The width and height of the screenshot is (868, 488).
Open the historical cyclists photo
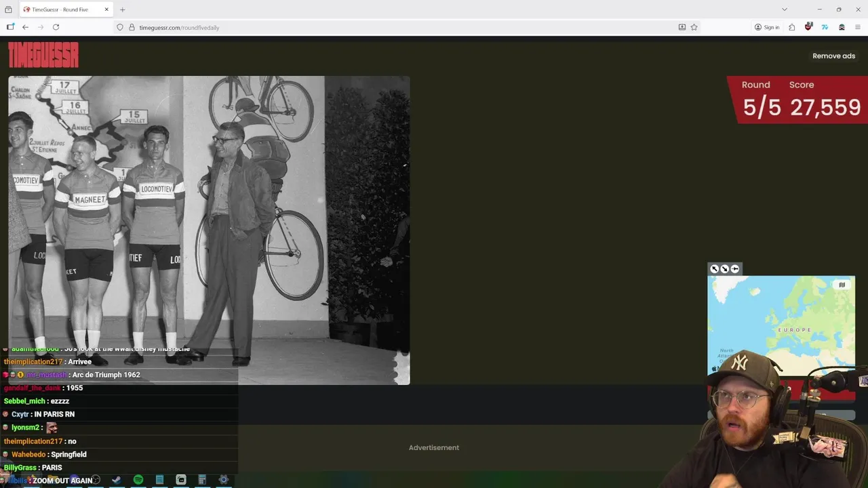point(209,230)
